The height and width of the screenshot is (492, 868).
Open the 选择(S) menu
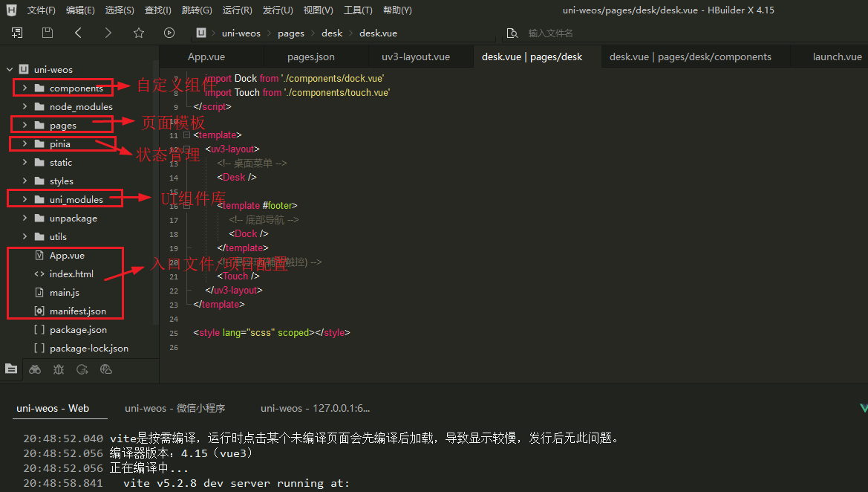(120, 10)
